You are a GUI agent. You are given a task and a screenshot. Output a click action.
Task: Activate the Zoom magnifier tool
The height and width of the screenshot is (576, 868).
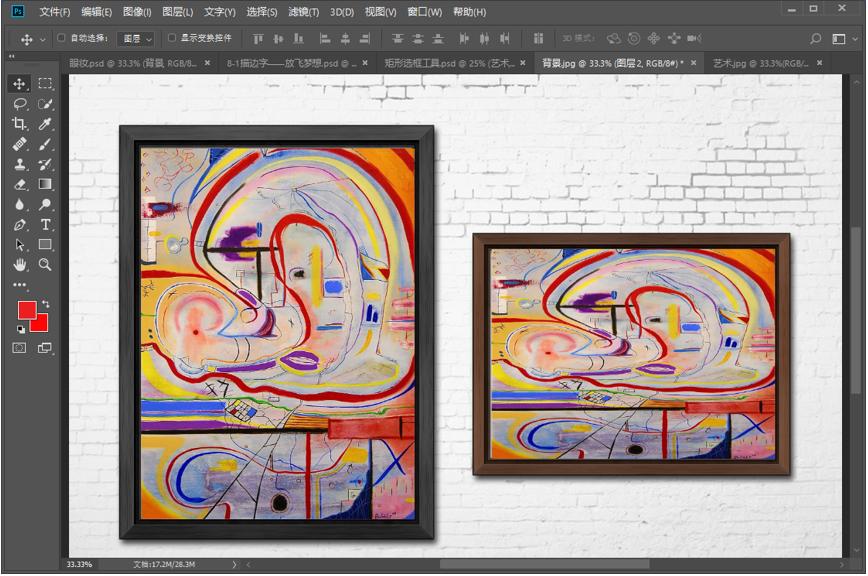(45, 265)
